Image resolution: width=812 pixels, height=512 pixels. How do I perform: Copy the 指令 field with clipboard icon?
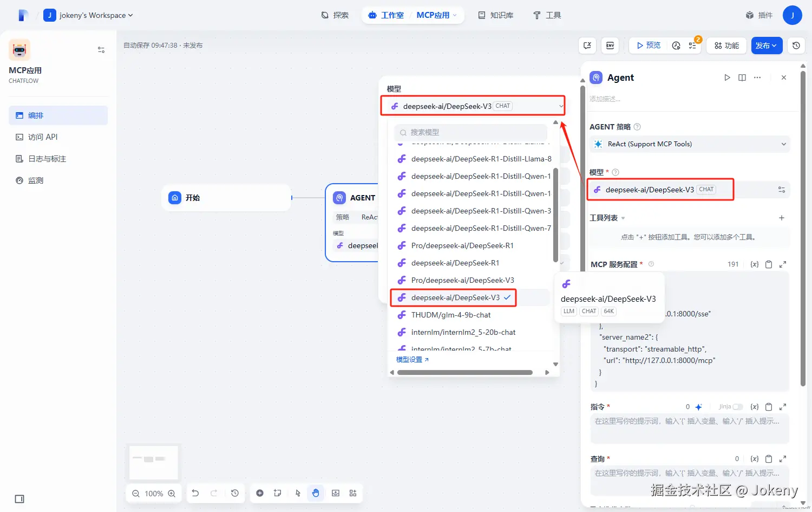[x=769, y=407]
